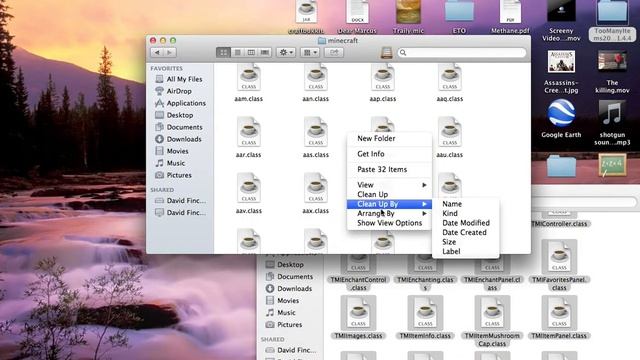
Task: Select TMIItemInfo.class in back window
Action: pos(425,313)
